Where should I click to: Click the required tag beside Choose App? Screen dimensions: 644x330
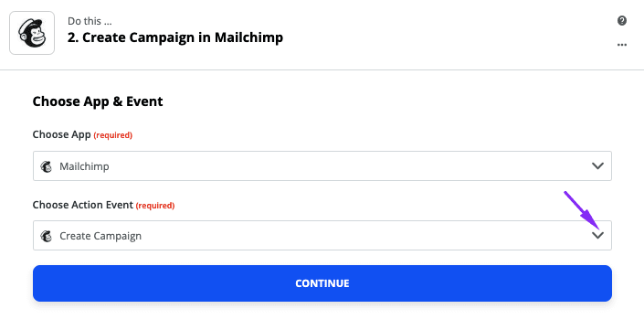click(x=113, y=135)
